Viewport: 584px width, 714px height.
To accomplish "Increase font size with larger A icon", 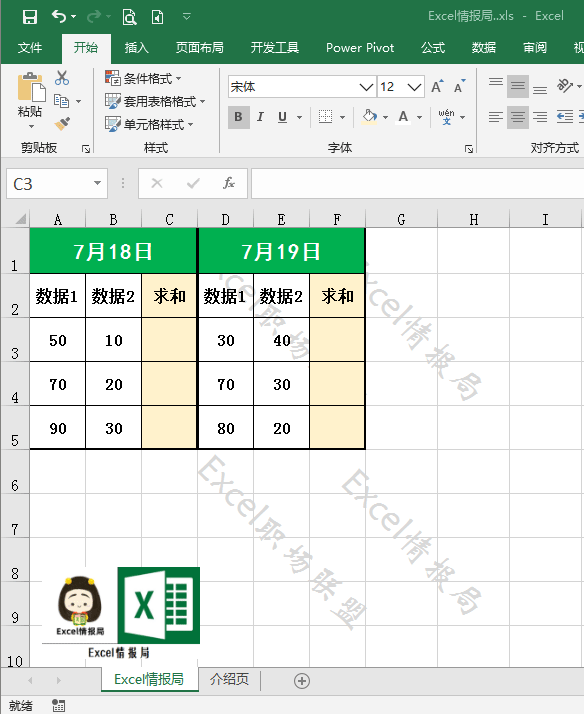I will pos(437,86).
